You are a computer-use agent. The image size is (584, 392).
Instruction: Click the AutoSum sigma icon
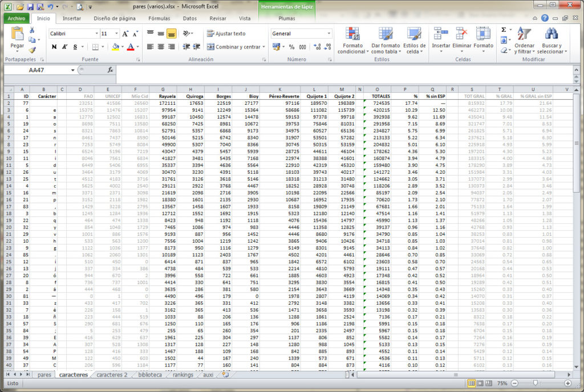[x=504, y=30]
